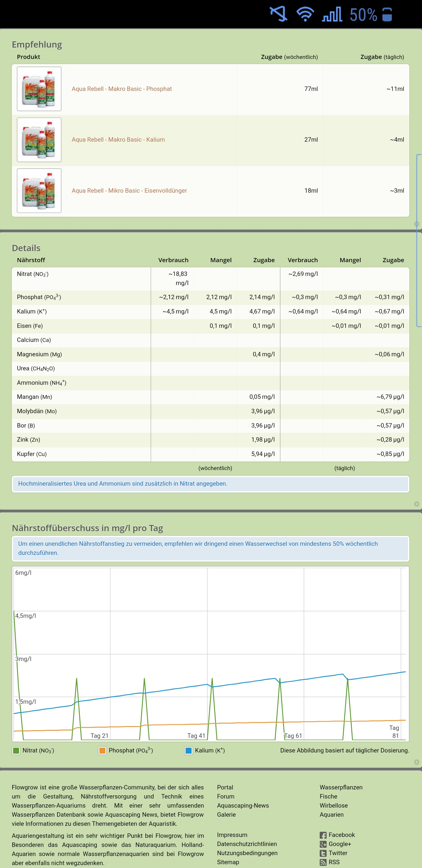Image resolution: width=422 pixels, height=868 pixels.
Task: Tap the mobile signal strength icon
Action: click(x=332, y=14)
